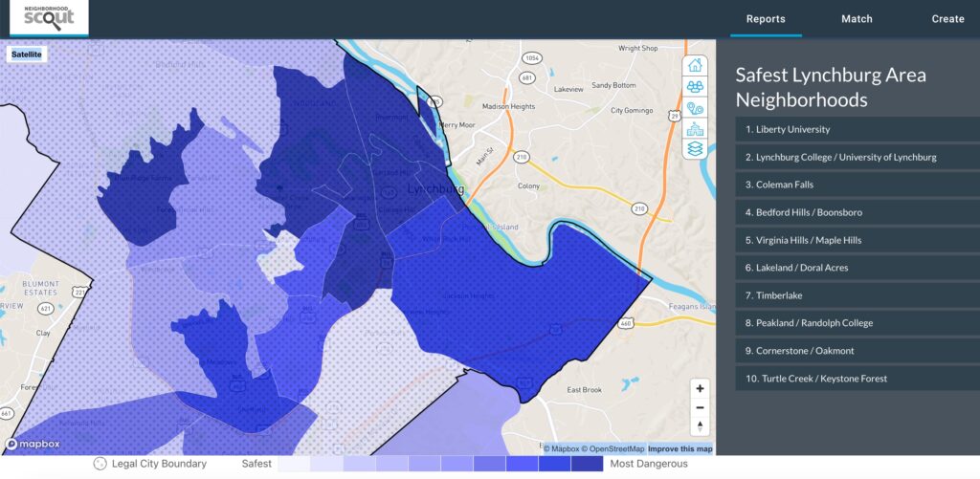This screenshot has height=479, width=980.
Task: Open the Create tab
Action: [x=948, y=19]
